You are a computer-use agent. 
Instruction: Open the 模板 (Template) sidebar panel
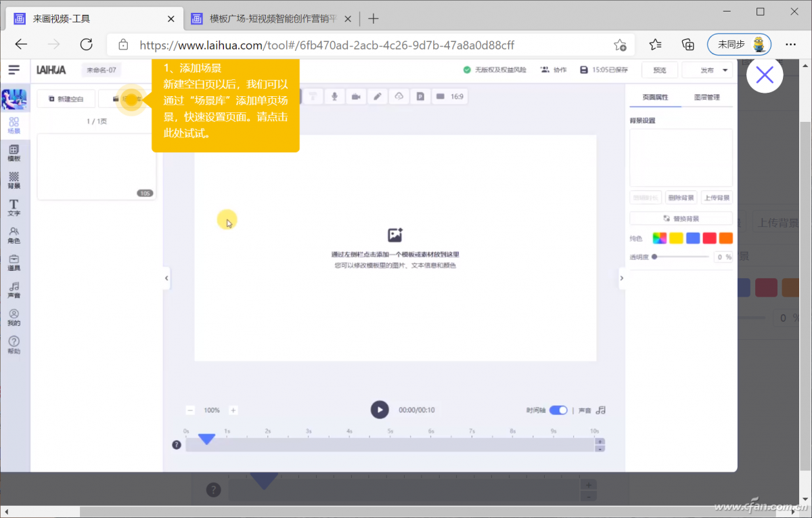point(14,153)
